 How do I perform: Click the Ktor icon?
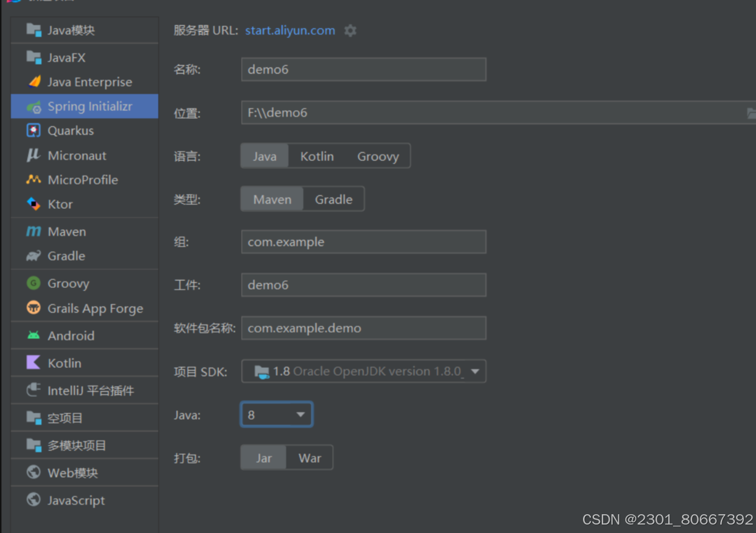click(x=34, y=204)
